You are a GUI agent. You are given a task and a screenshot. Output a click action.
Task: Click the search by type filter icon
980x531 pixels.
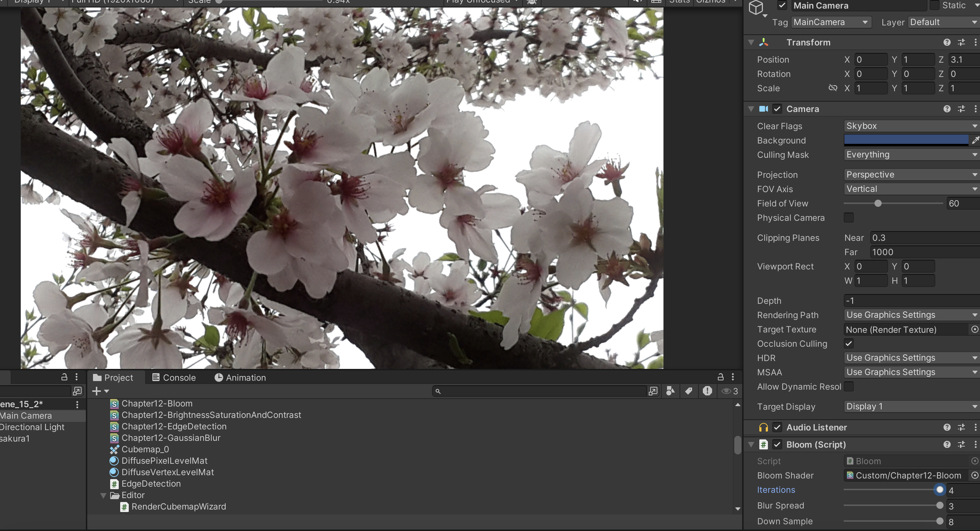tap(670, 391)
